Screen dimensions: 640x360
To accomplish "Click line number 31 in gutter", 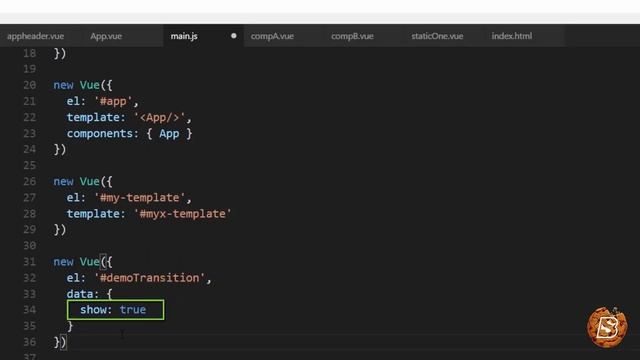I will pyautogui.click(x=29, y=262).
